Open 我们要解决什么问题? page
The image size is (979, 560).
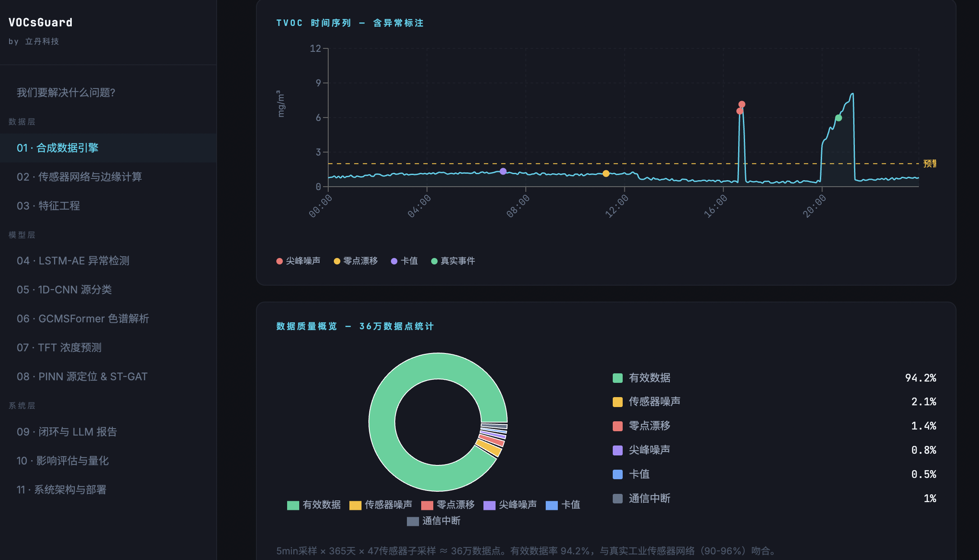point(65,92)
